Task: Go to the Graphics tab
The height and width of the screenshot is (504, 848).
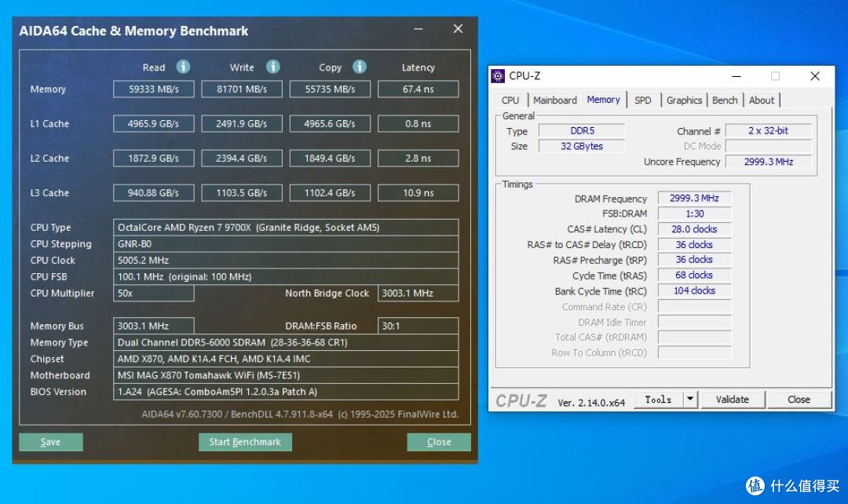Action: [x=684, y=100]
